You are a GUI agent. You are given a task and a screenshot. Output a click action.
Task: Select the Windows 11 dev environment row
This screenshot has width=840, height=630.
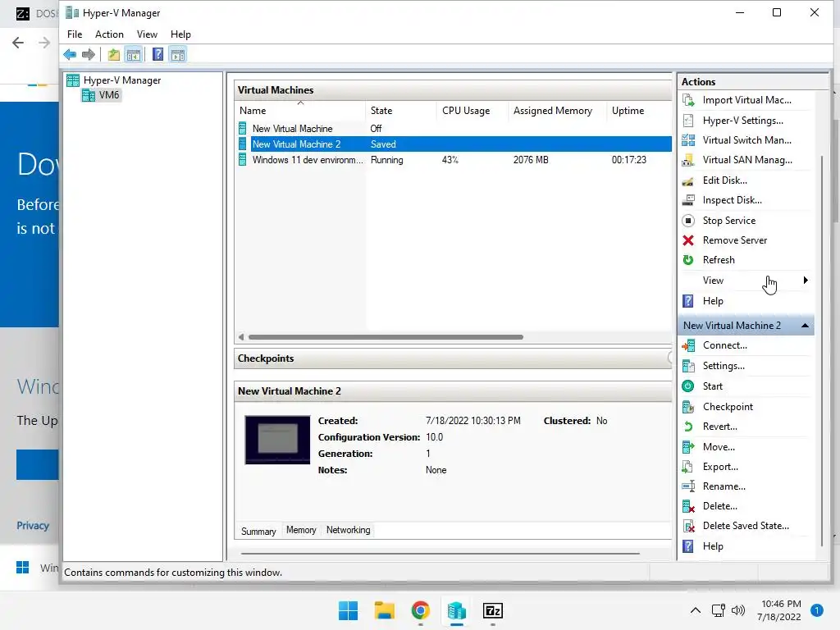pyautogui.click(x=453, y=160)
